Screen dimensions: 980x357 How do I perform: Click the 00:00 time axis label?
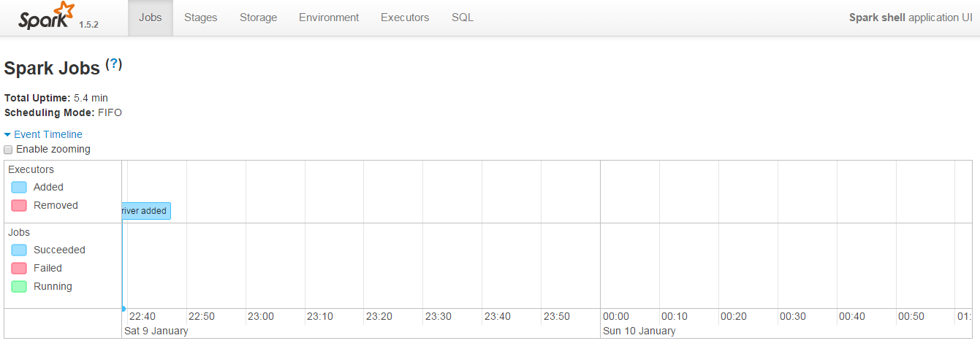pyautogui.click(x=615, y=316)
